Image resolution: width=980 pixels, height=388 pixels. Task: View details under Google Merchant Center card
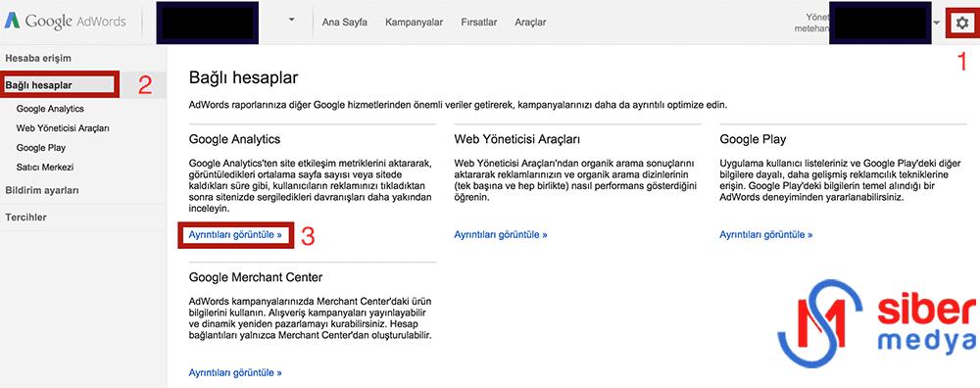235,372
